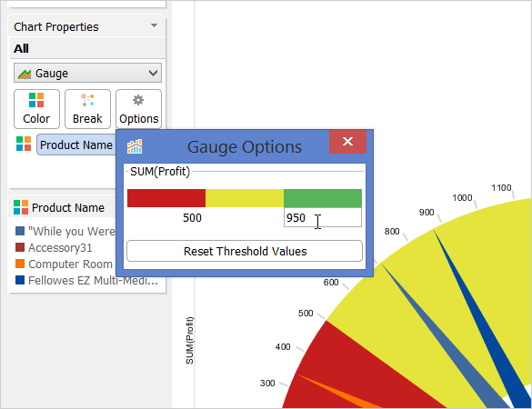
Task: Click the 950 threshold input field
Action: 323,217
